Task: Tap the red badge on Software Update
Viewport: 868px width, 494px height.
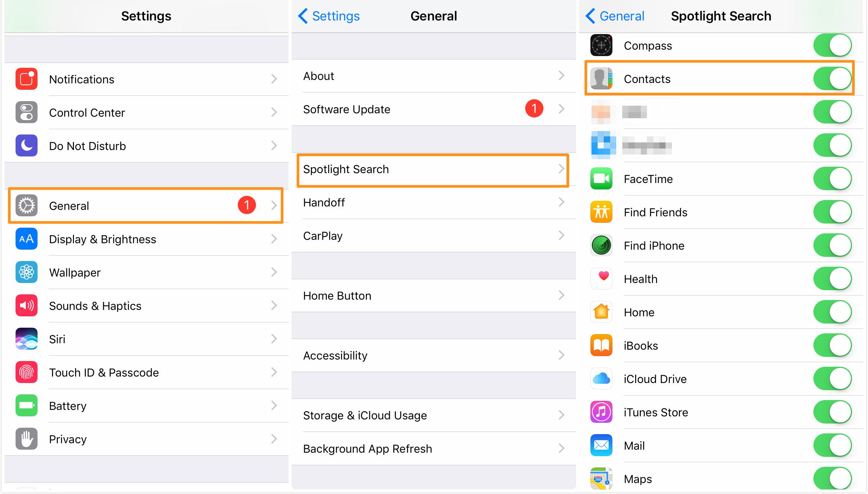Action: [534, 109]
